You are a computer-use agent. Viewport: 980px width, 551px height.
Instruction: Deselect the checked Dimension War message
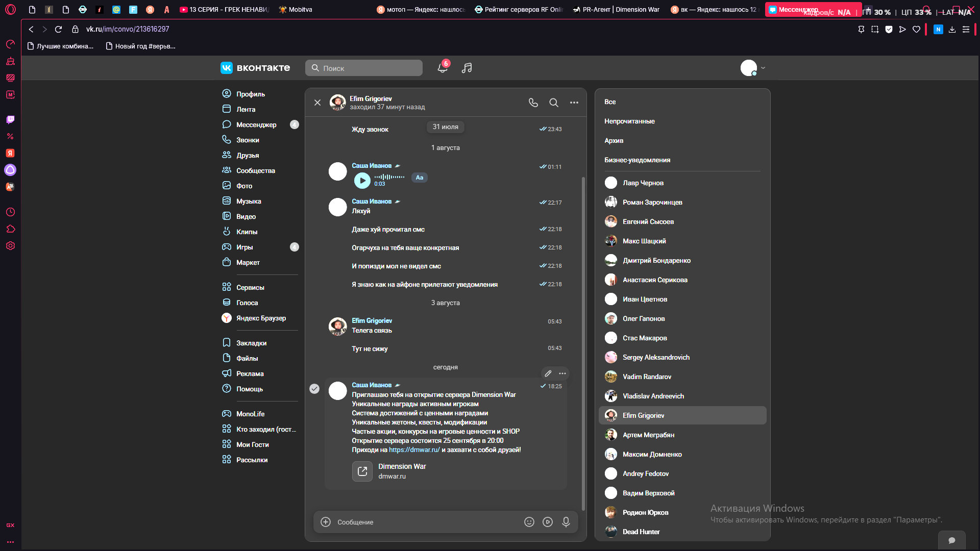pos(314,389)
